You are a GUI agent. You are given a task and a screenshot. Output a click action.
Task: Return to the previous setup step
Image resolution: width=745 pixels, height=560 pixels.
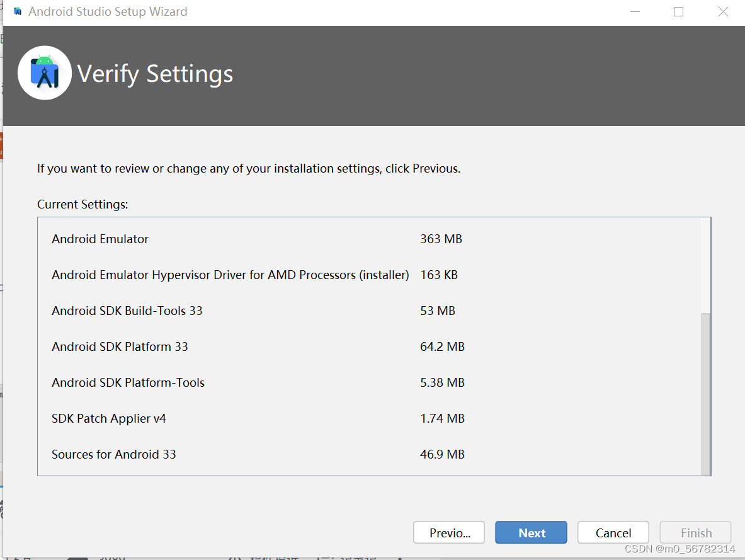click(449, 532)
